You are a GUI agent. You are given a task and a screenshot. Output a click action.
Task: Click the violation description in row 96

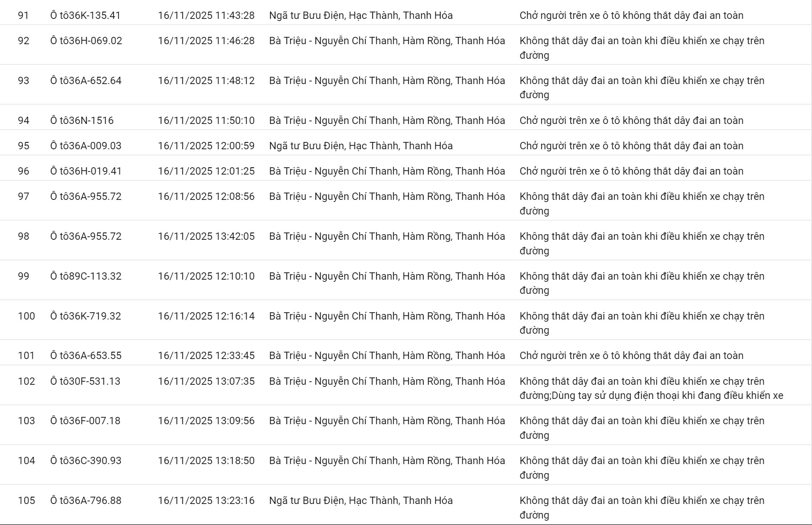pyautogui.click(x=631, y=171)
